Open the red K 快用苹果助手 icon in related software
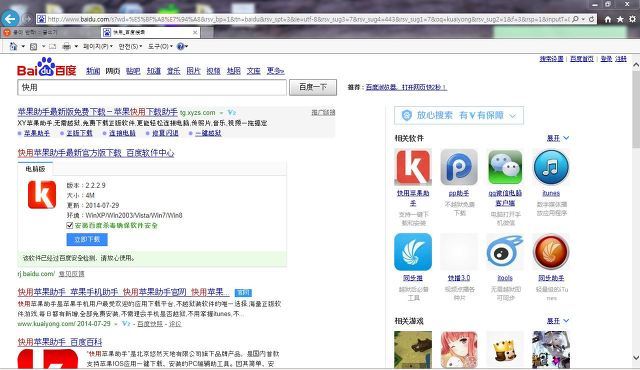 (413, 167)
